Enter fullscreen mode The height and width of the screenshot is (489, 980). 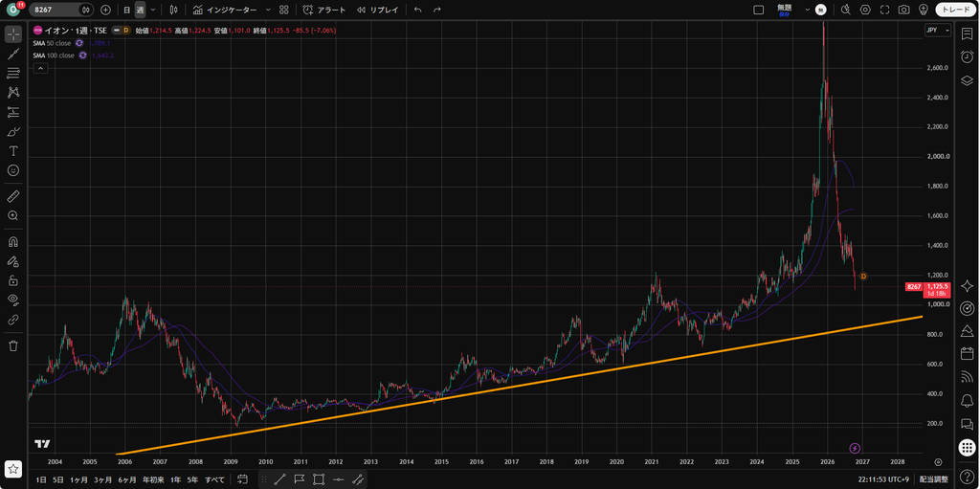click(884, 10)
